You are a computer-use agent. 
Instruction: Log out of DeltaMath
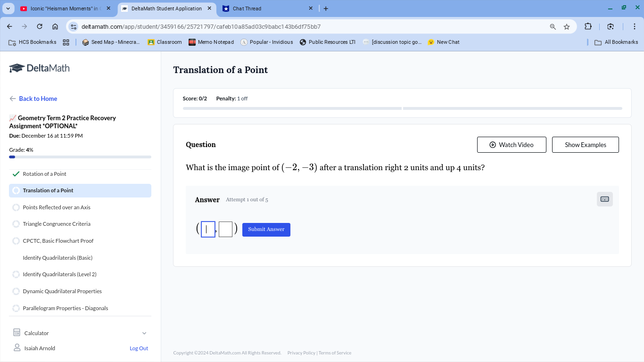[139, 348]
